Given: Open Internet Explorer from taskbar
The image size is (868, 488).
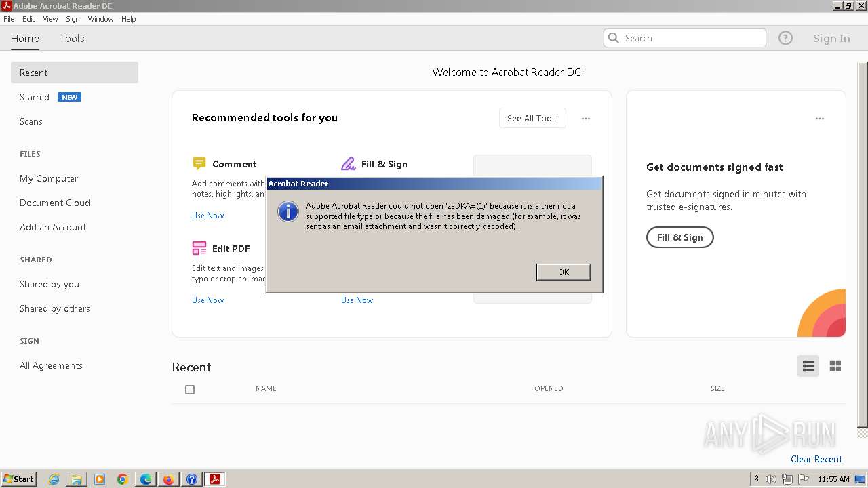Looking at the screenshot, I should (54, 479).
